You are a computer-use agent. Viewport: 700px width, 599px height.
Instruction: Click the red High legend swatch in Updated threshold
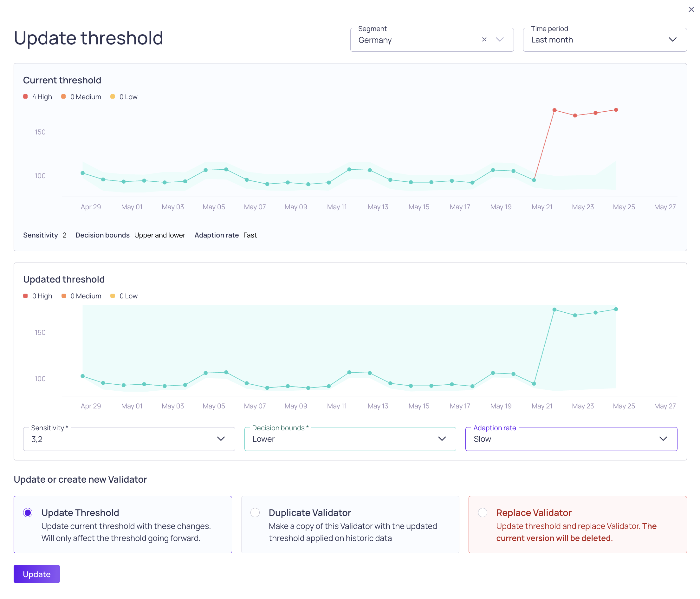[25, 296]
